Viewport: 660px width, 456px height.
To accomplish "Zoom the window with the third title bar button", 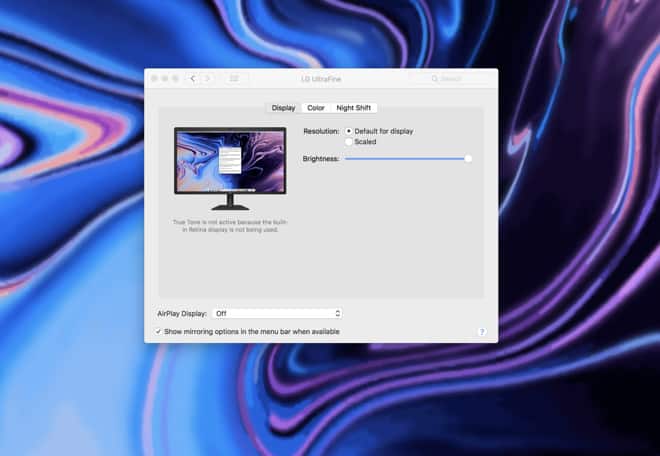I will 176,78.
